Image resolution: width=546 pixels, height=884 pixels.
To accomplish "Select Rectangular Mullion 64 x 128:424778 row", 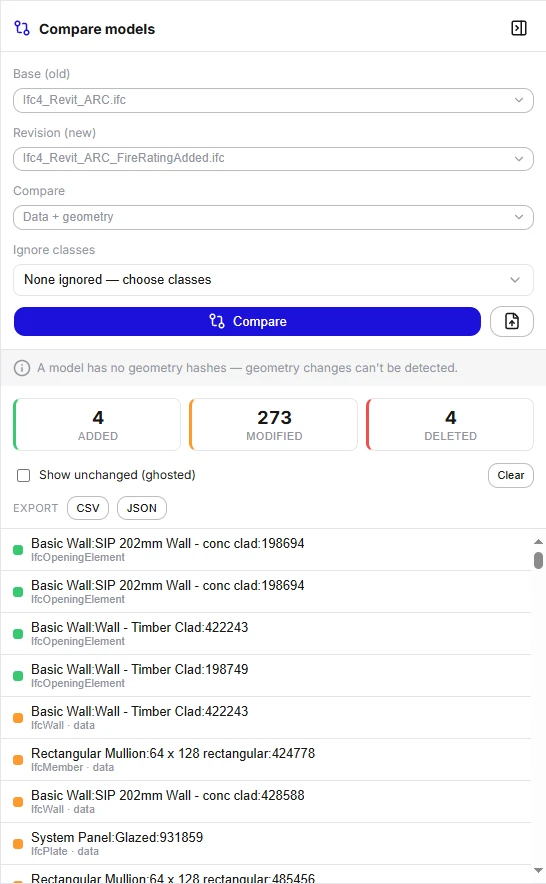I will [266, 759].
